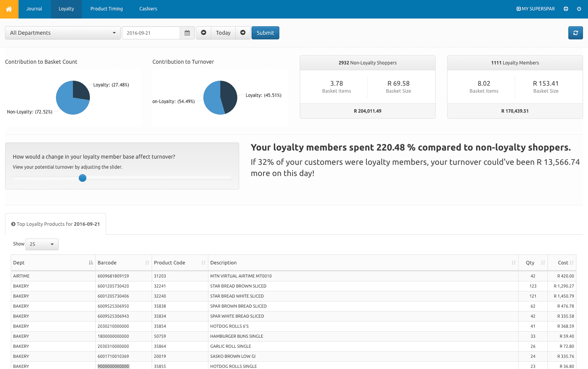Image resolution: width=588 pixels, height=369 pixels.
Task: Click HAMBURGER BUNS SINGLE description
Action: (237, 336)
